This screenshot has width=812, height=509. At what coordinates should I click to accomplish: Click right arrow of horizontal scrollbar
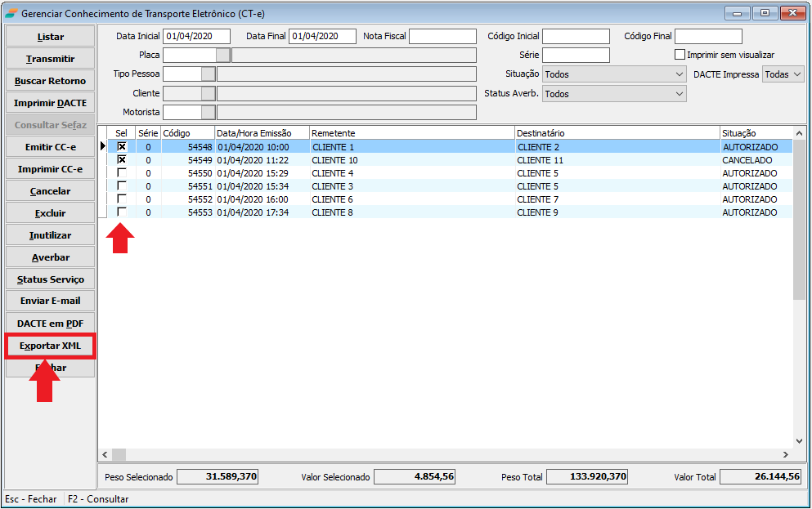coord(786,454)
